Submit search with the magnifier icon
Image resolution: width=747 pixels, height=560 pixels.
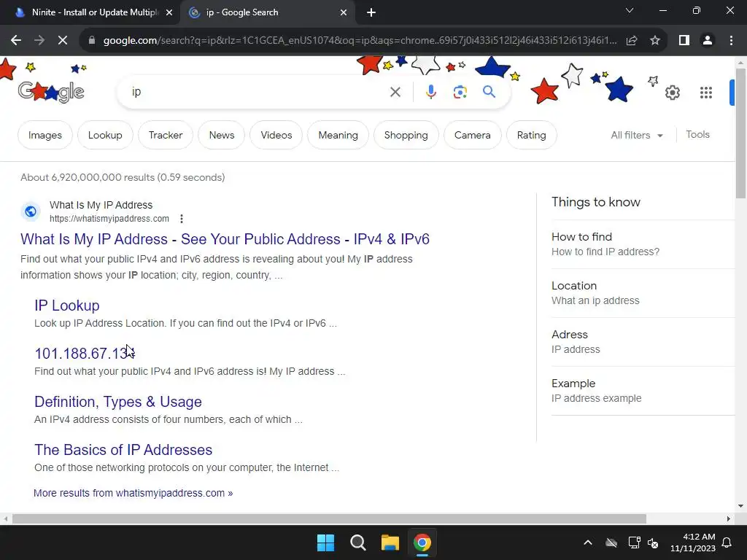coord(489,91)
